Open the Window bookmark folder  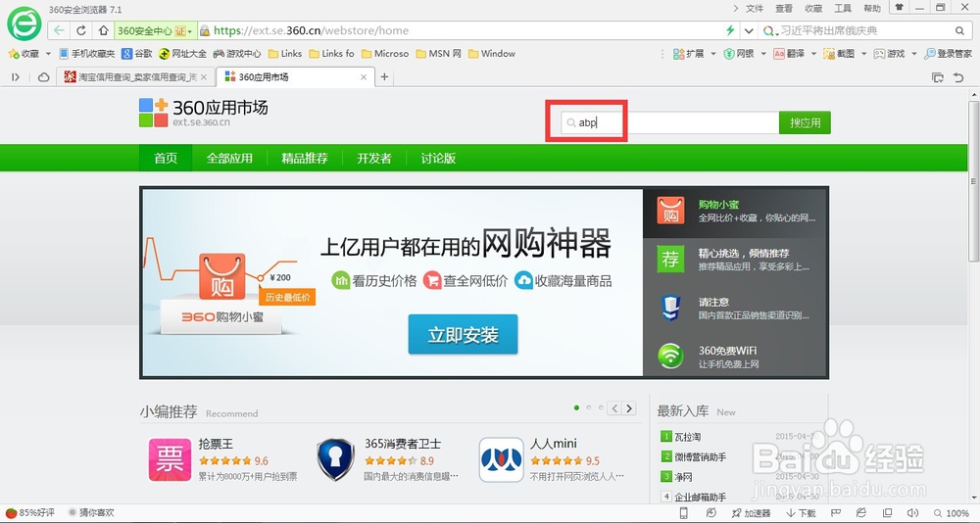coord(491,54)
